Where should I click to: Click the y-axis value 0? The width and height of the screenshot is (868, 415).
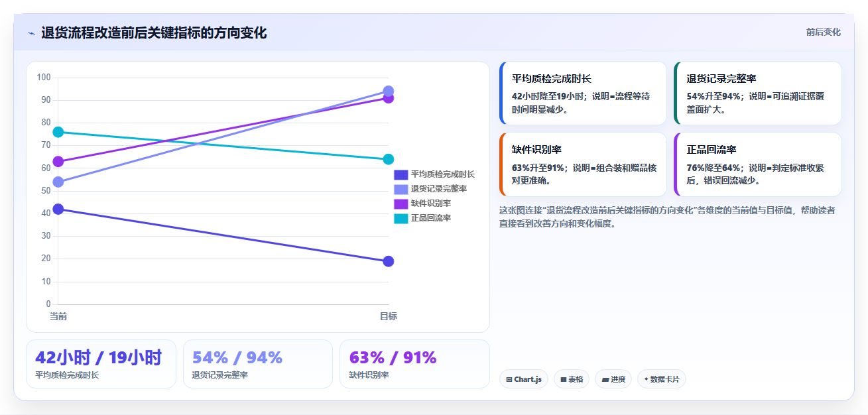(48, 304)
